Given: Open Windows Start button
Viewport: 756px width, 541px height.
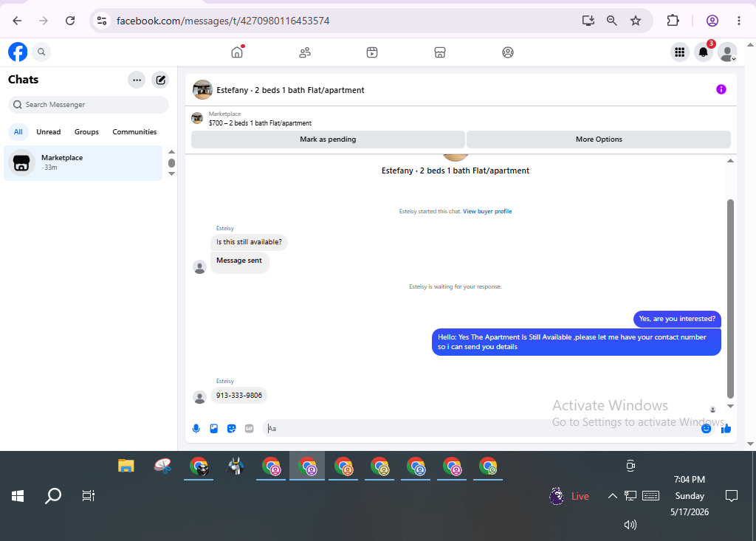Looking at the screenshot, I should (18, 496).
